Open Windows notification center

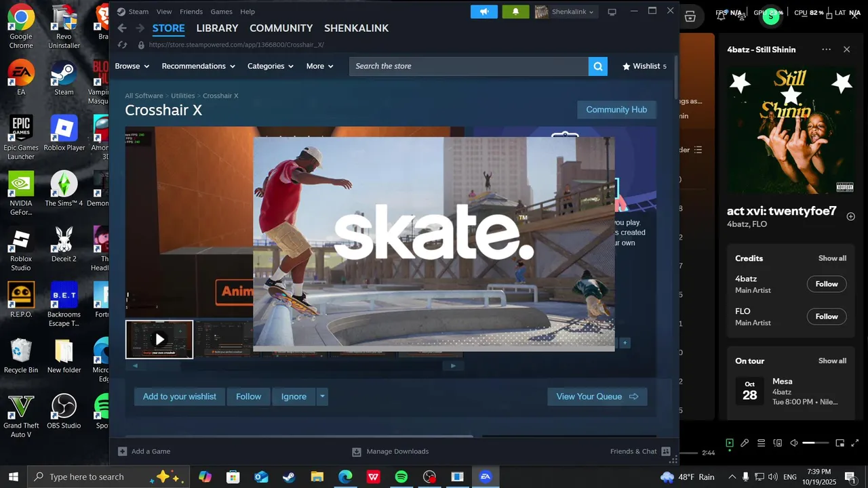coord(850,477)
